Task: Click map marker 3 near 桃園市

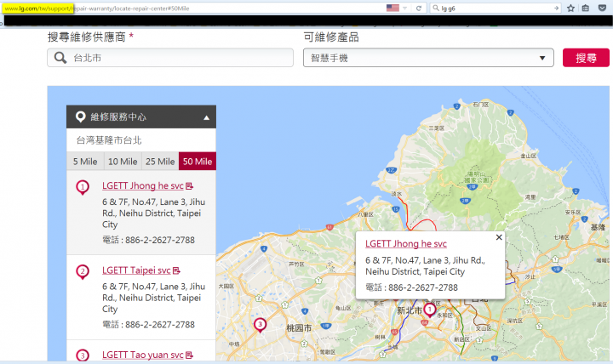Action: coord(260,325)
